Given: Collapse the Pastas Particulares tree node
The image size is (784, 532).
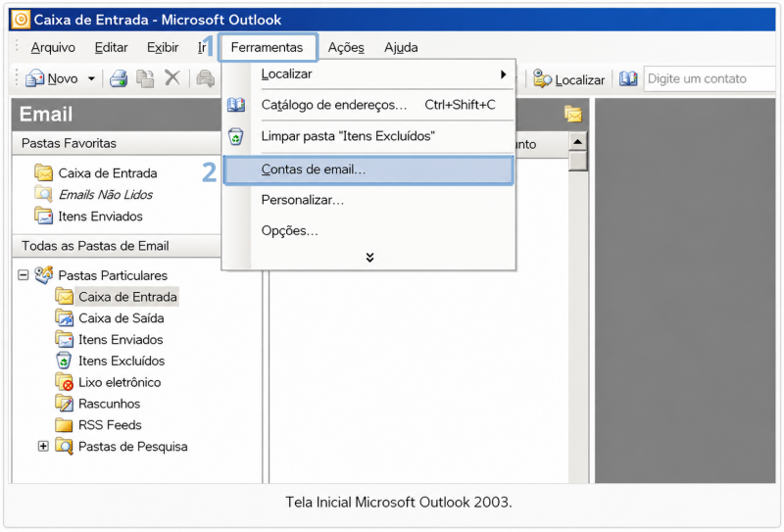Looking at the screenshot, I should (23, 275).
